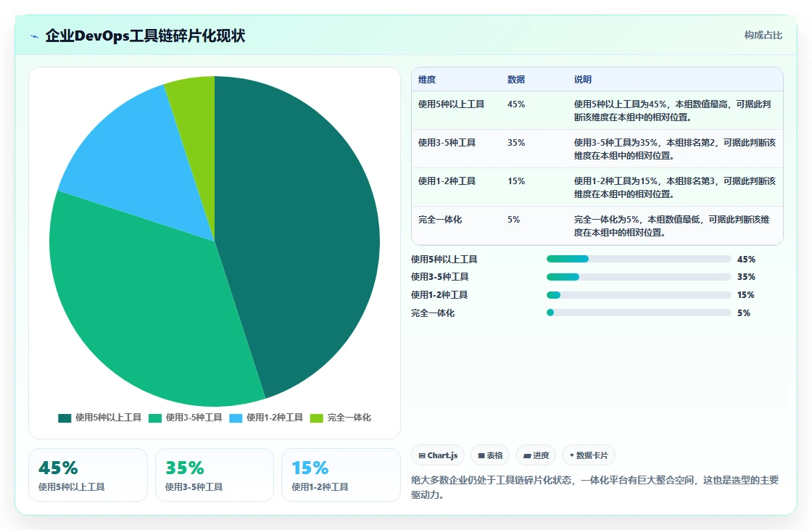Click the Chart.js tag
Screen dimensions: 812x530
coord(438,455)
